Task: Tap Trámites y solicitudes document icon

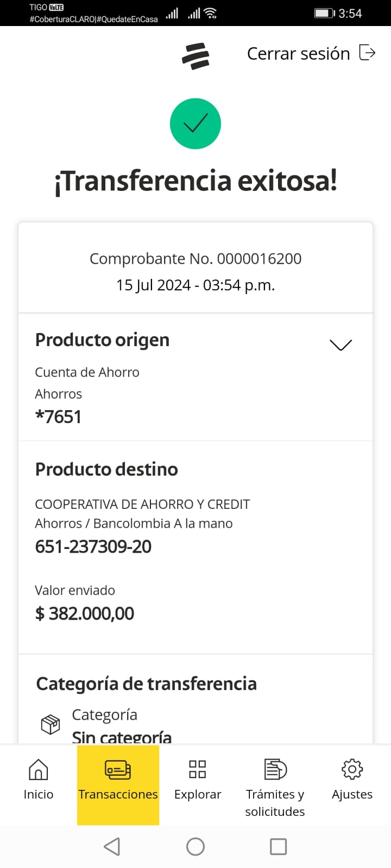Action: [275, 769]
